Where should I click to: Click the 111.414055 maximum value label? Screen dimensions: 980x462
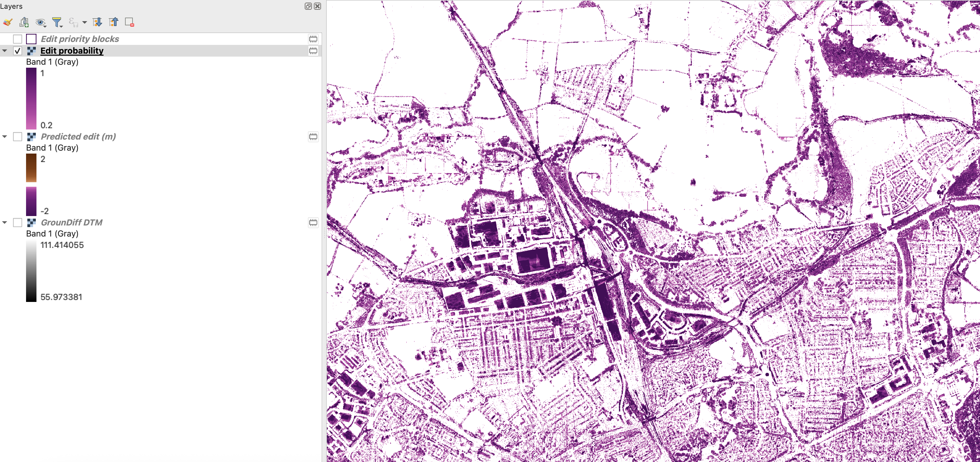point(62,245)
